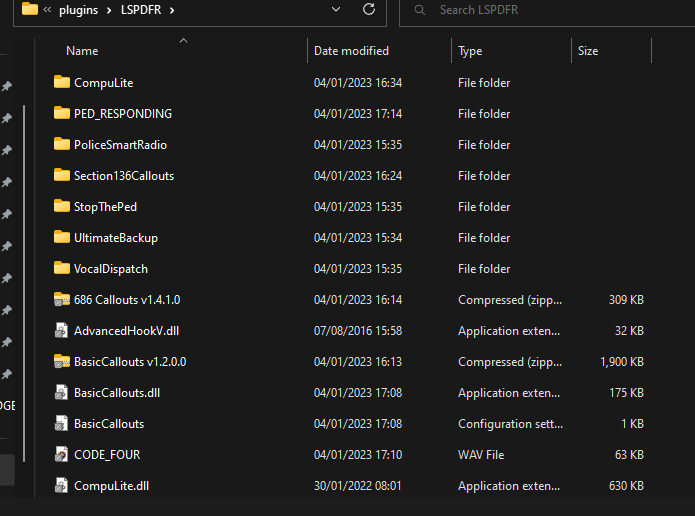Click the 32 KB size cell
695x516 pixels.
pyautogui.click(x=629, y=331)
